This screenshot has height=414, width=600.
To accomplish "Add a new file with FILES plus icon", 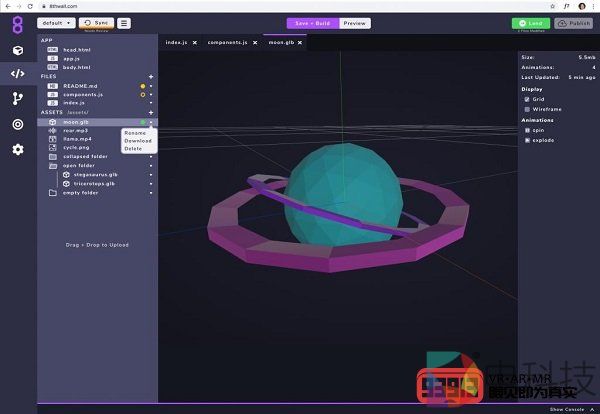I will [x=151, y=76].
